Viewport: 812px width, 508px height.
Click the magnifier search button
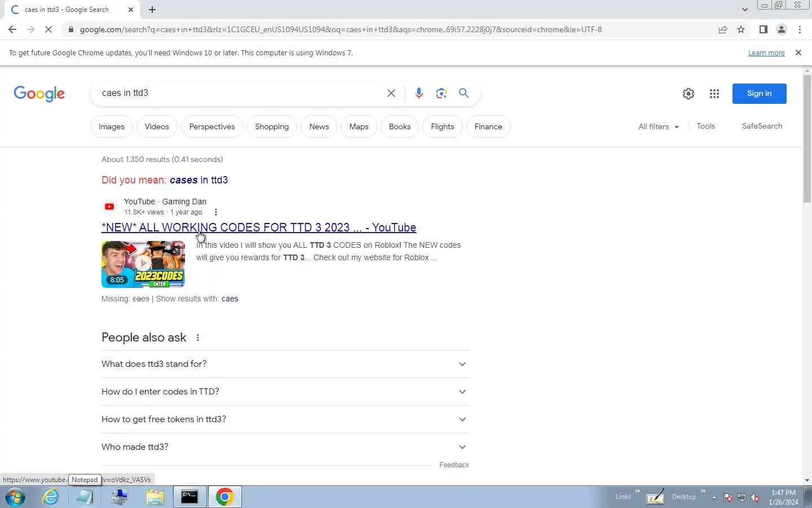pyautogui.click(x=464, y=93)
